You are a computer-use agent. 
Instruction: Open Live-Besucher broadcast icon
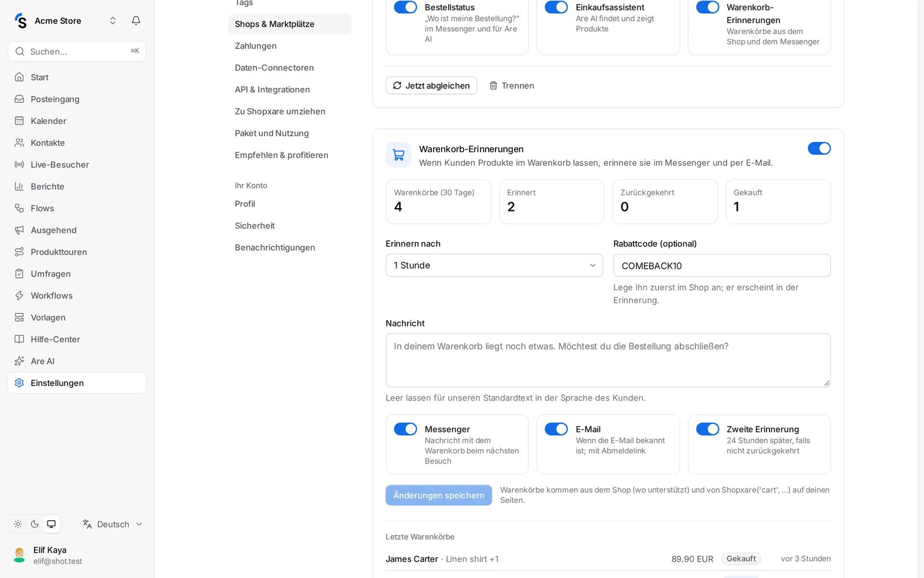(x=19, y=165)
